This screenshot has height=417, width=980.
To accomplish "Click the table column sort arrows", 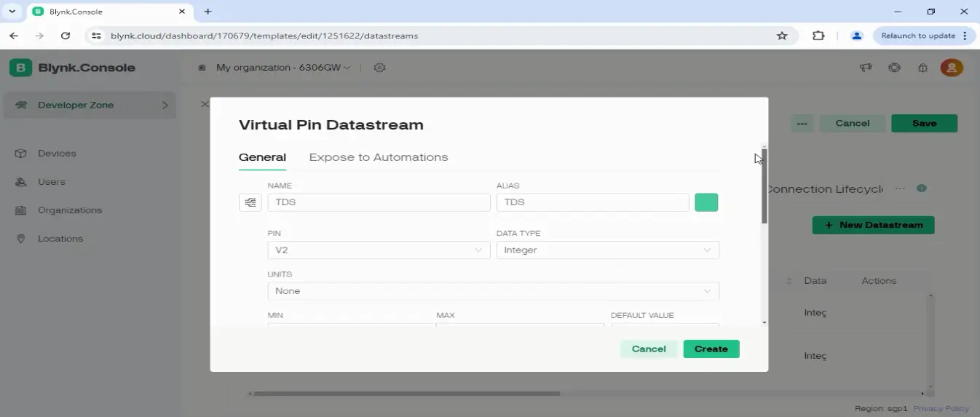I will pyautogui.click(x=789, y=281).
